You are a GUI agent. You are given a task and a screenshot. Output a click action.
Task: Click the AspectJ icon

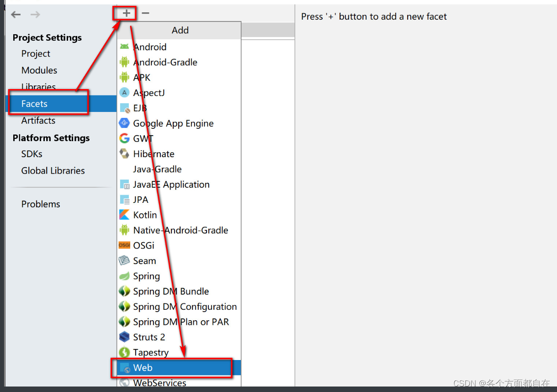point(124,93)
